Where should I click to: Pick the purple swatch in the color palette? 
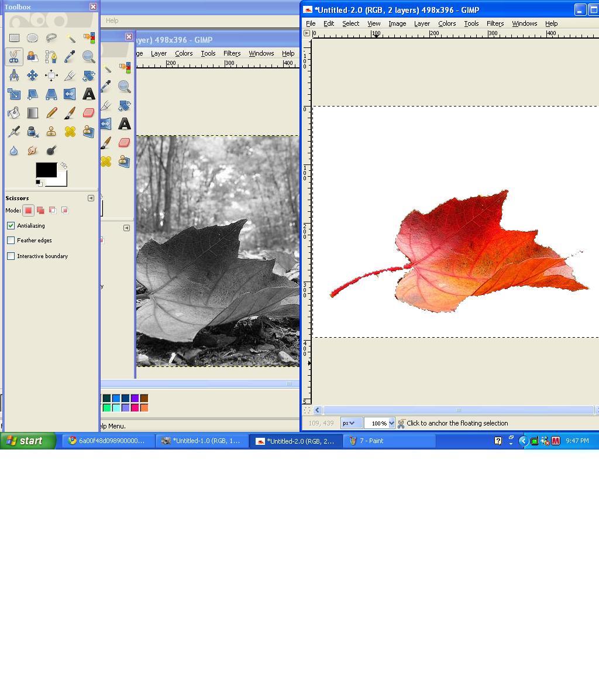[135, 398]
